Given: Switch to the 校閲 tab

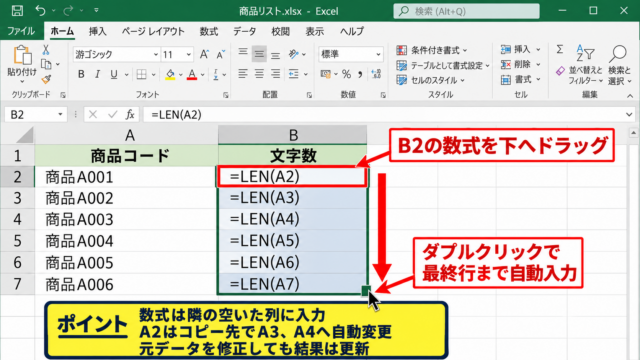Looking at the screenshot, I should tap(280, 31).
